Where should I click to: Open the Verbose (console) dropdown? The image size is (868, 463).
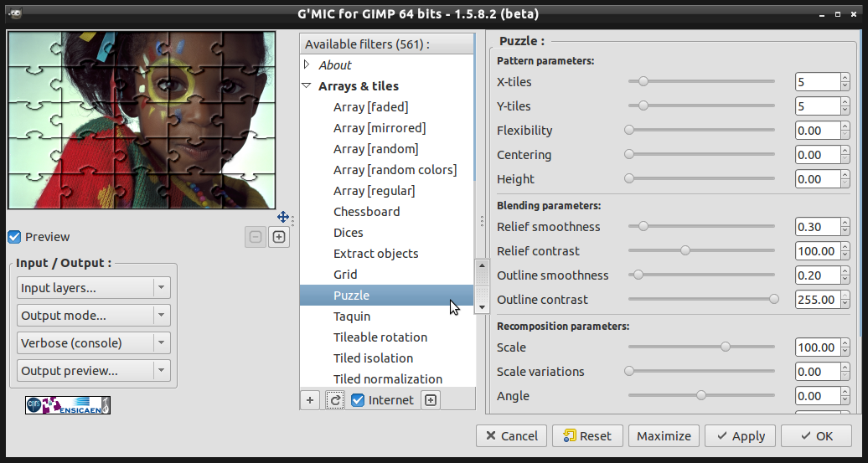[94, 343]
